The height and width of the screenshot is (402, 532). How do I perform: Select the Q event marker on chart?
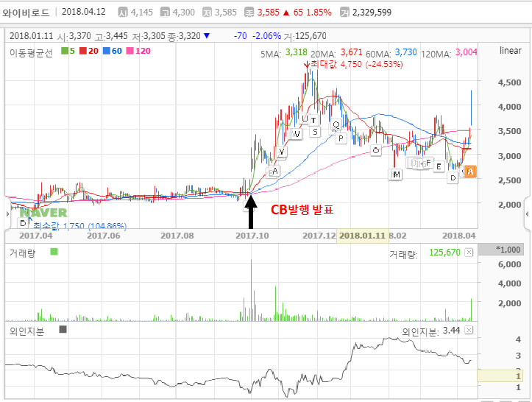(336, 124)
